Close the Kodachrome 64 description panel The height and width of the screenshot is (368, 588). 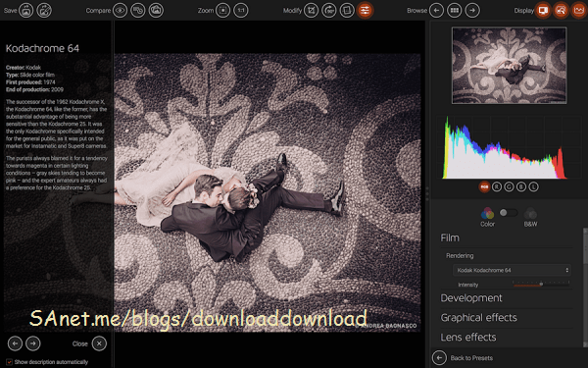click(99, 343)
